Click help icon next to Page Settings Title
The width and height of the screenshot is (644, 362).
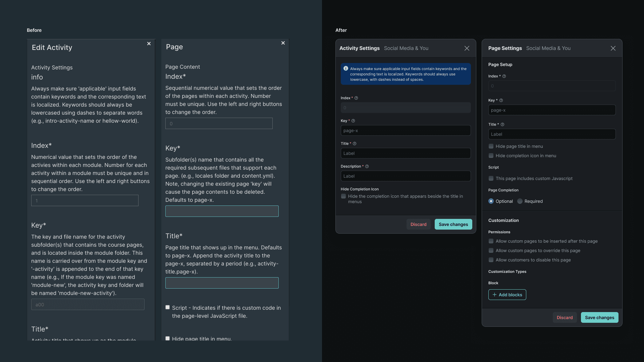[x=502, y=125]
